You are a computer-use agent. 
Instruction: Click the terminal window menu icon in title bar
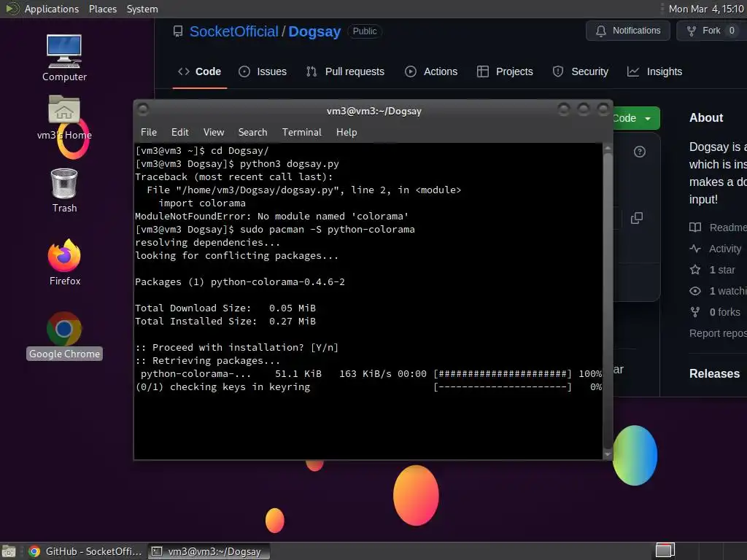coord(142,110)
